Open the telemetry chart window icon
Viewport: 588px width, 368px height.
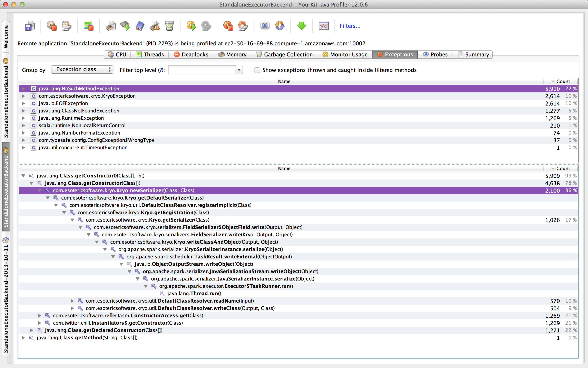point(324,26)
